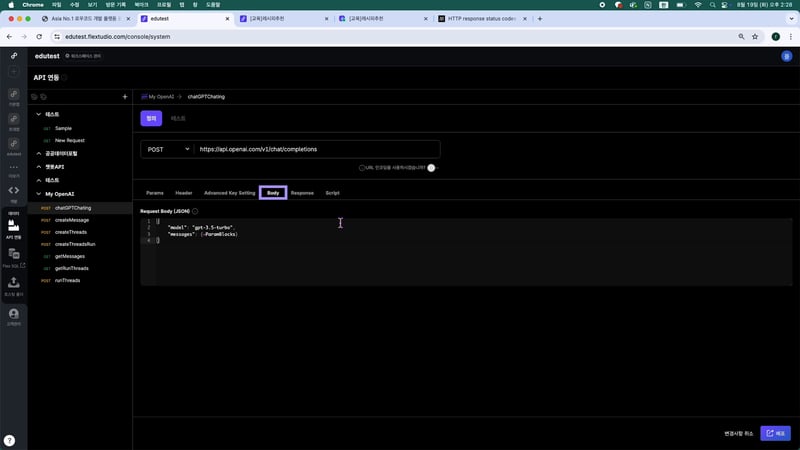Screen dimensions: 800x450
Task: Click the upload icon in the sidebar
Action: [14, 284]
